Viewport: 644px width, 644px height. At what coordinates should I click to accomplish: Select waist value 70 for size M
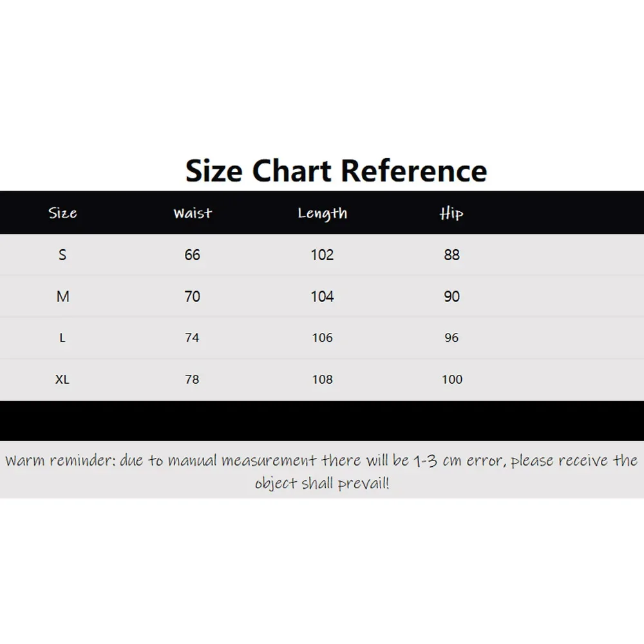(193, 296)
